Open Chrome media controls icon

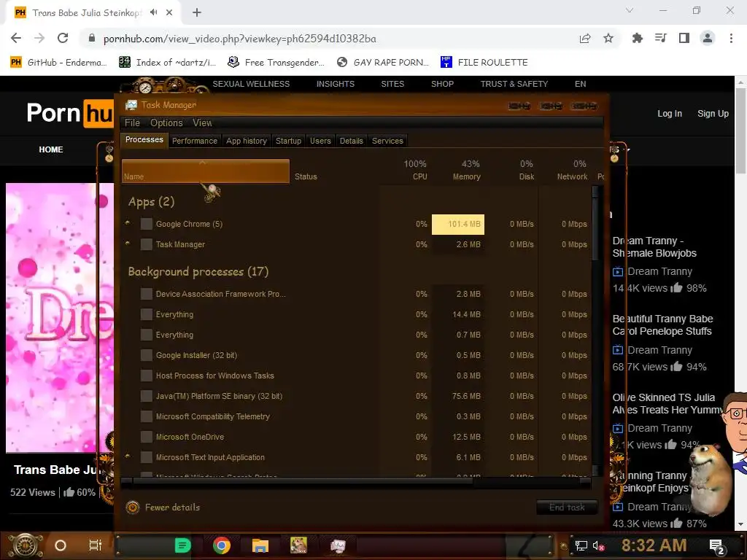coord(660,38)
